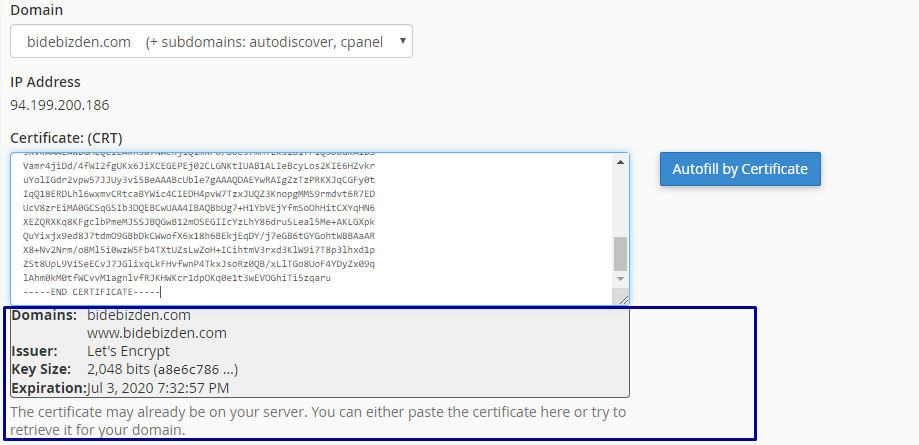Viewport: 919px width, 445px height.
Task: Click the Expiration: label
Action: 49,388
